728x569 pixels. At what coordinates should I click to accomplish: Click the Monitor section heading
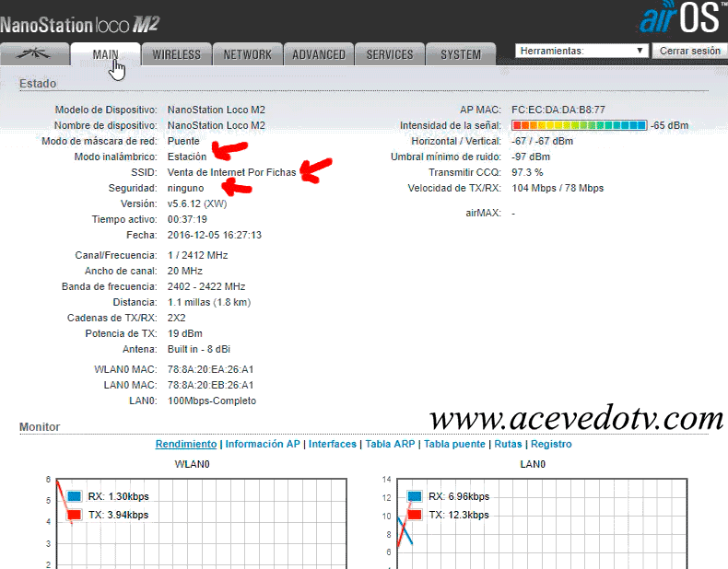pyautogui.click(x=40, y=426)
